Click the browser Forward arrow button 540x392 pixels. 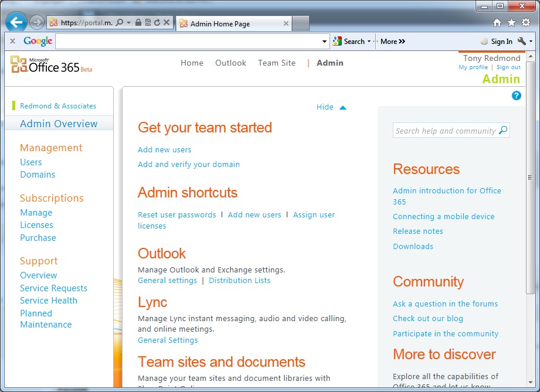37,23
